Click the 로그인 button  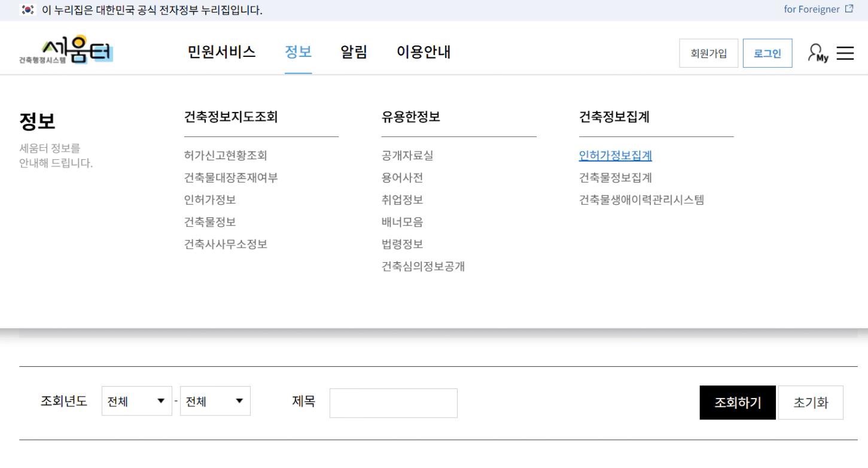pos(768,53)
